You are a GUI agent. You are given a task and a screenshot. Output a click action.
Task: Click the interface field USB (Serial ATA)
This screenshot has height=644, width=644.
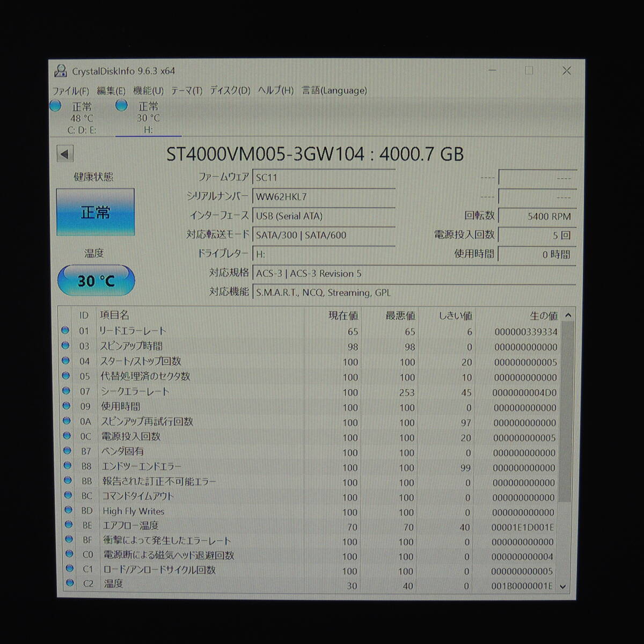click(x=324, y=216)
